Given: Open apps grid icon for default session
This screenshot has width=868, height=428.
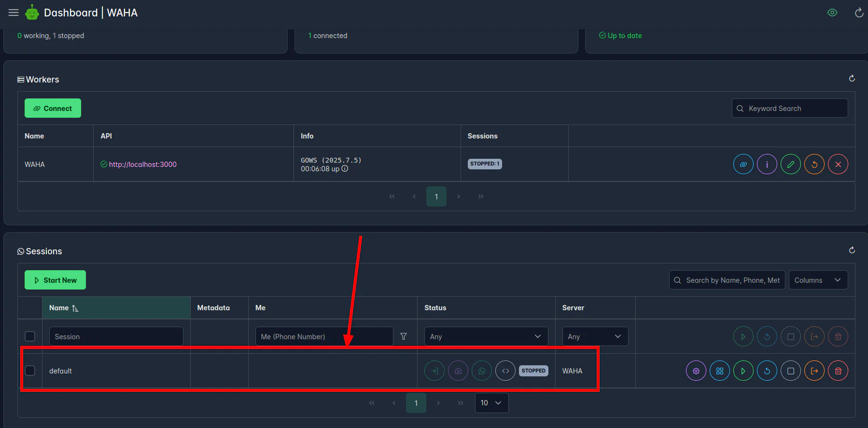Looking at the screenshot, I should [720, 371].
